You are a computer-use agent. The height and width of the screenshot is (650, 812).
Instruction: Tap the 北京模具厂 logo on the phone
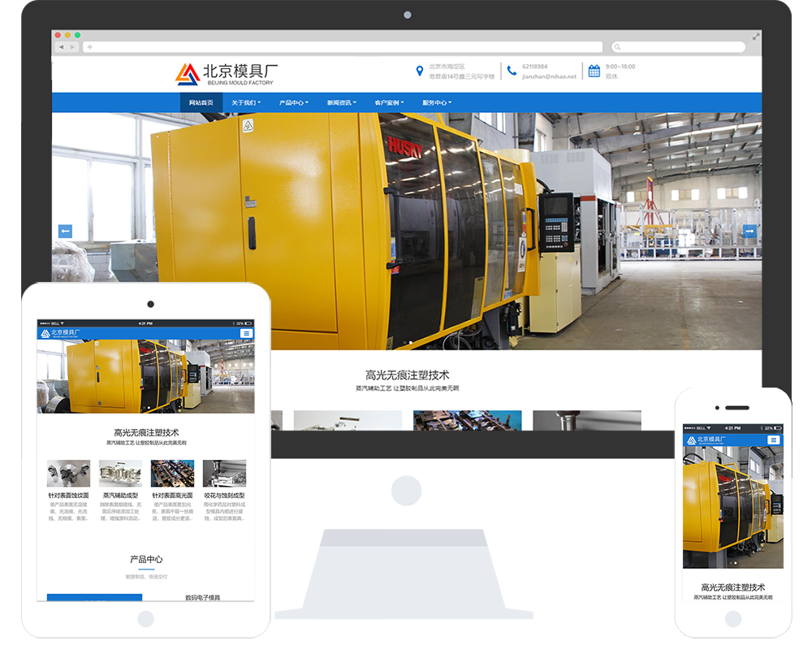coord(706,440)
